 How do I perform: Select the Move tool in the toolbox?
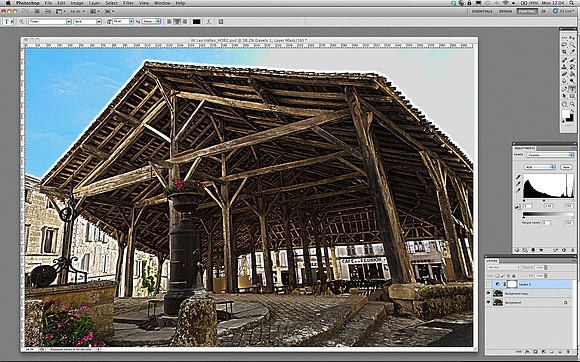(572, 38)
